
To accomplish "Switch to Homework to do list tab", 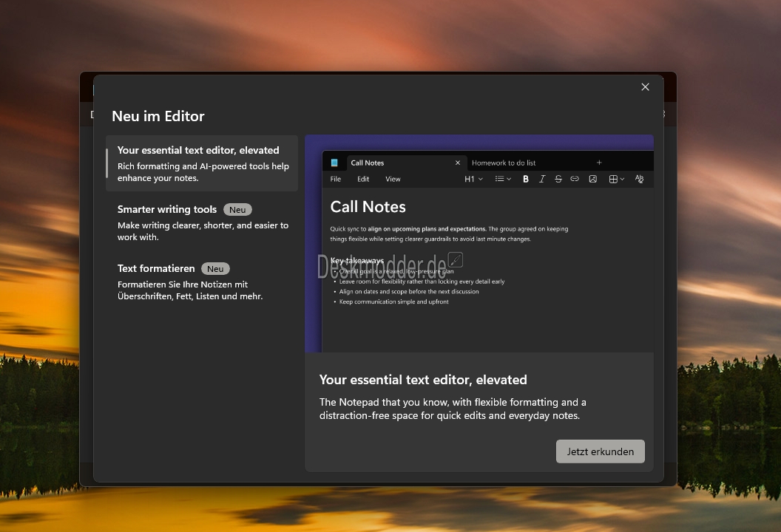I will [x=504, y=163].
